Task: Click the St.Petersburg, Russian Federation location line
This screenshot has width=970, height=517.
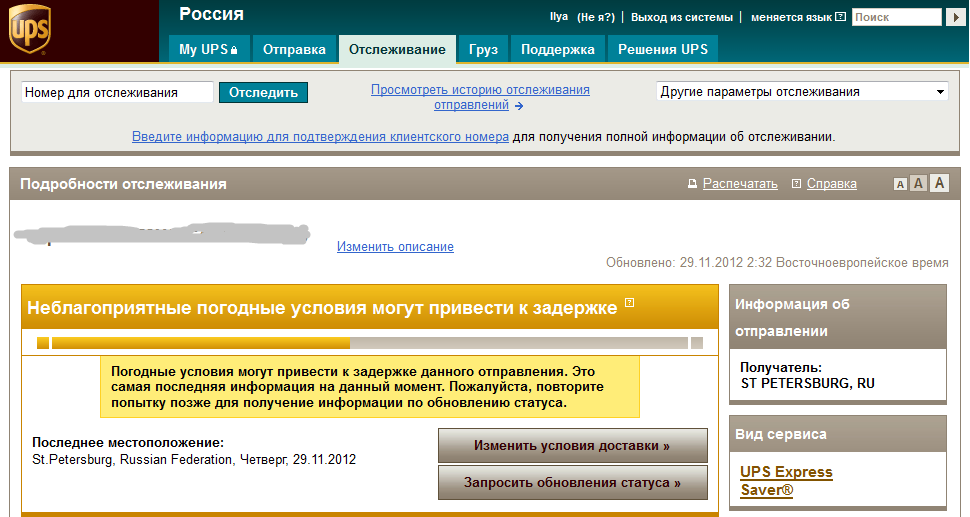Action: (x=194, y=459)
